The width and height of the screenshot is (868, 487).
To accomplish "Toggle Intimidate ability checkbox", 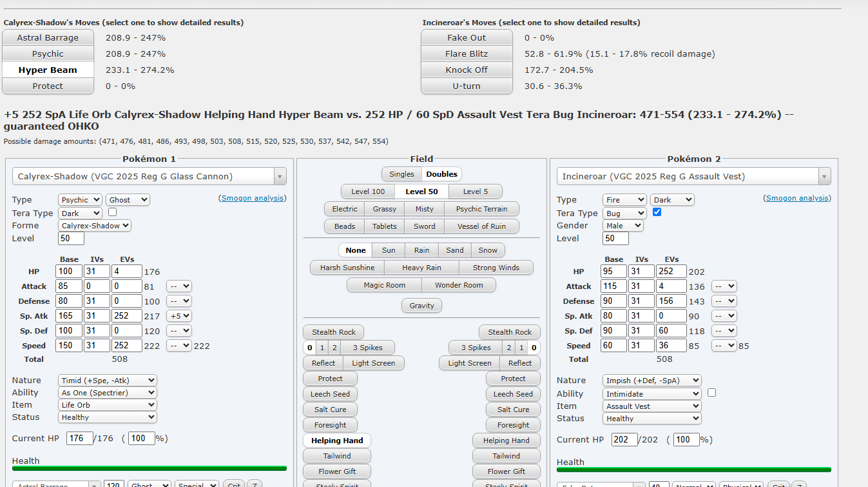I will pos(711,393).
